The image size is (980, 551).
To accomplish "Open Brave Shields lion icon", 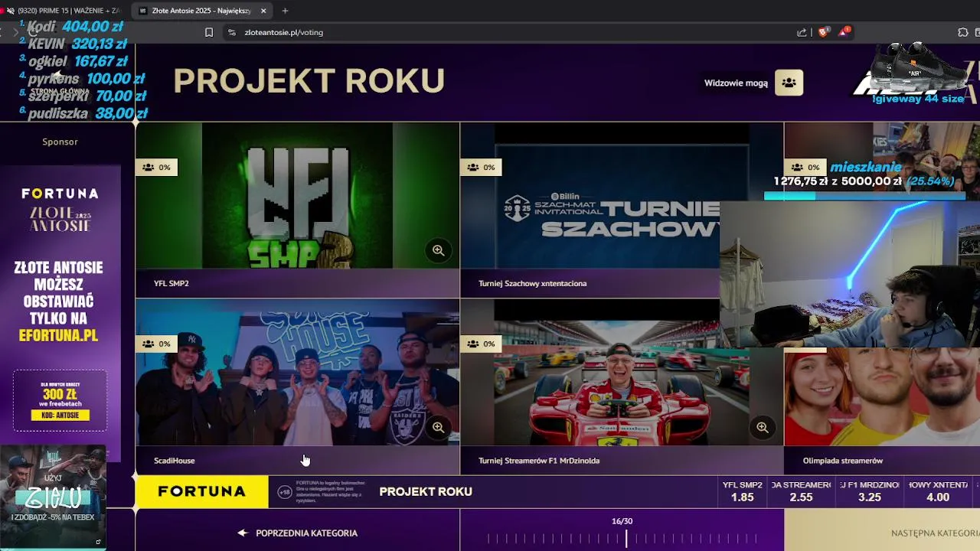I will (x=823, y=32).
